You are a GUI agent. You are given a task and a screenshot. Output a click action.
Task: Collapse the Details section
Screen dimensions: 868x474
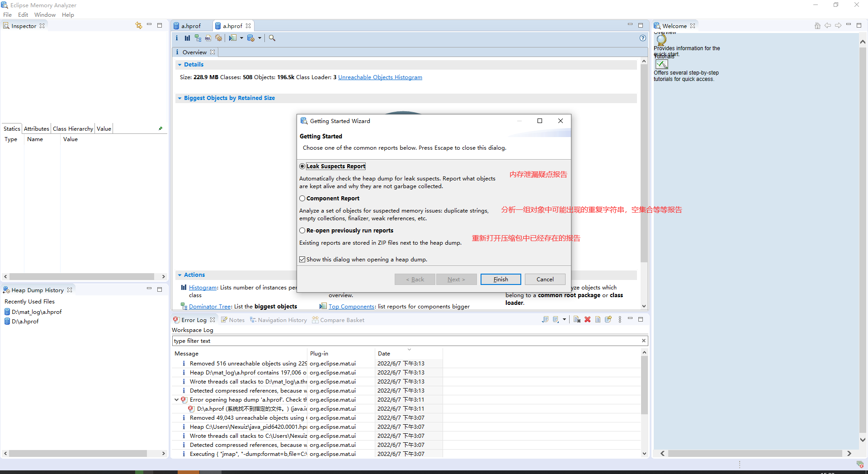pyautogui.click(x=179, y=65)
